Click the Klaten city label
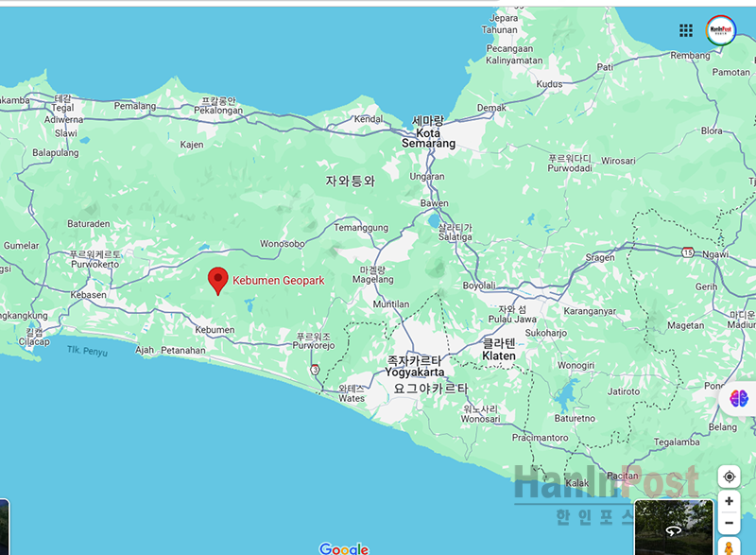Viewport: 756px width, 555px height. (x=499, y=356)
